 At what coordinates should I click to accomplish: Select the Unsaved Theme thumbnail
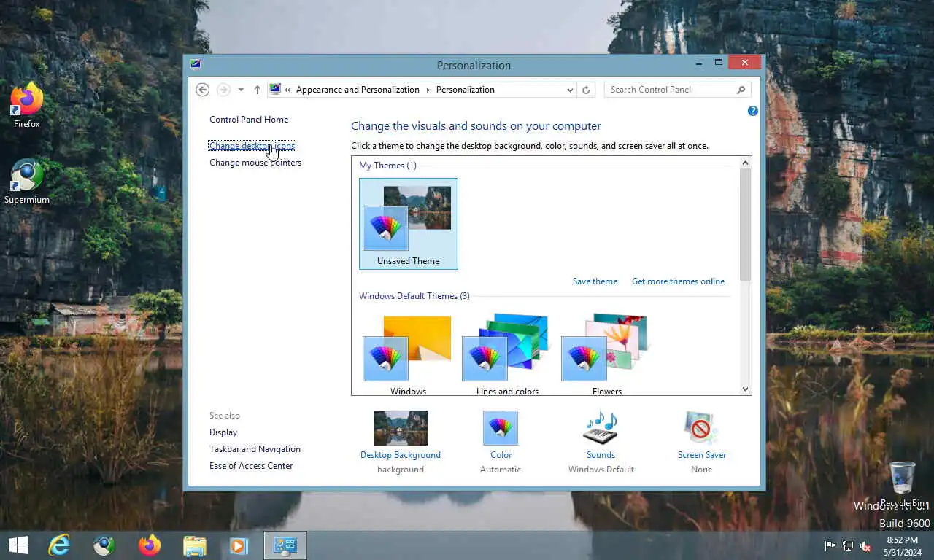coord(409,224)
